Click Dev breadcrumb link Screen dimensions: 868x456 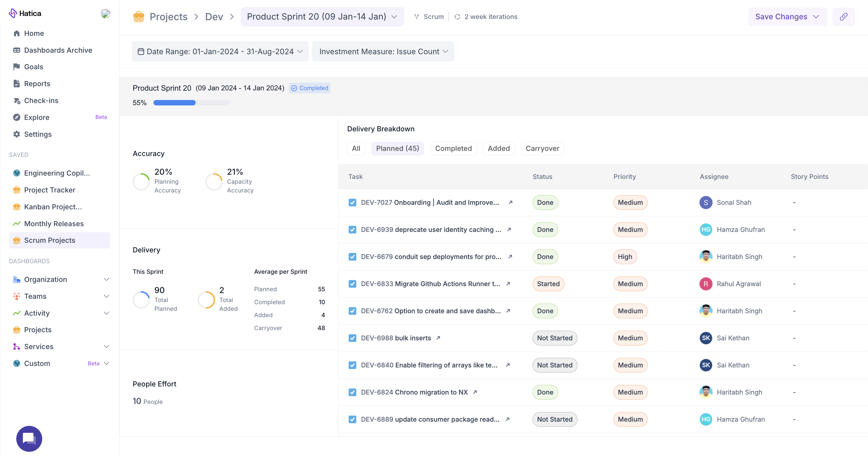pyautogui.click(x=214, y=17)
